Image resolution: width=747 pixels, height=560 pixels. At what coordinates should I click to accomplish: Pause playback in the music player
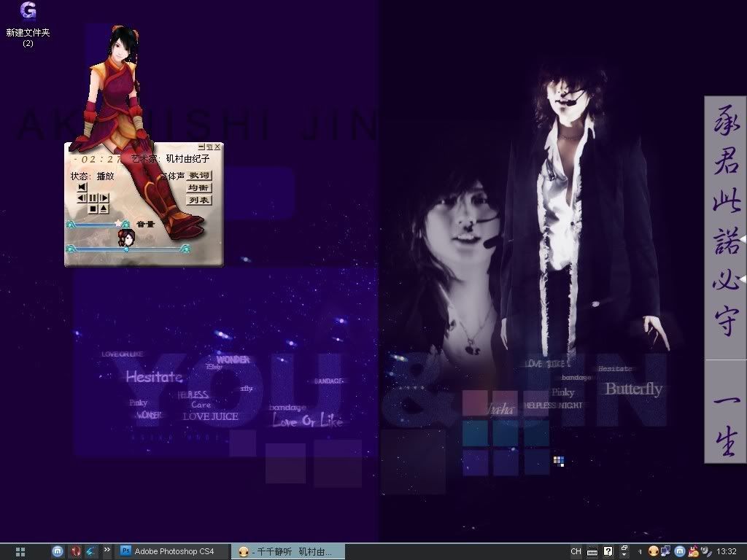93,198
